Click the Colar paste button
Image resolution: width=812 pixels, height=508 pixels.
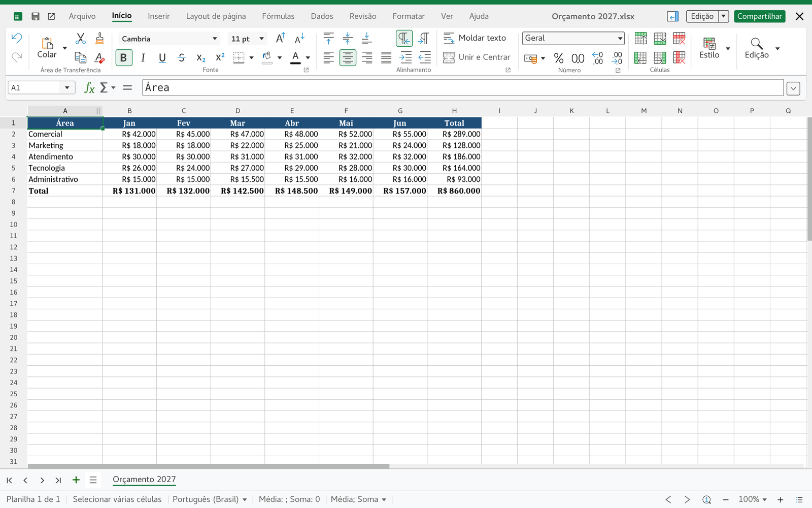(47, 48)
